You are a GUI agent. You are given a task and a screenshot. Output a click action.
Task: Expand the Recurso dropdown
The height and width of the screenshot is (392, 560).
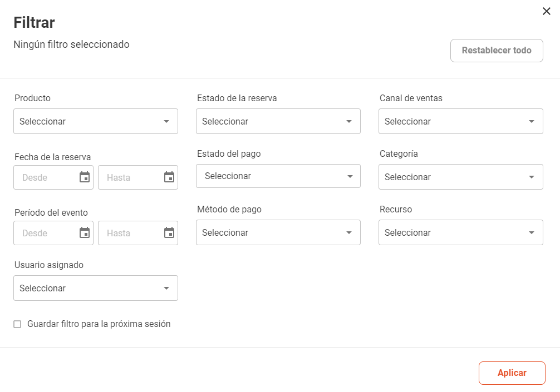pyautogui.click(x=460, y=232)
